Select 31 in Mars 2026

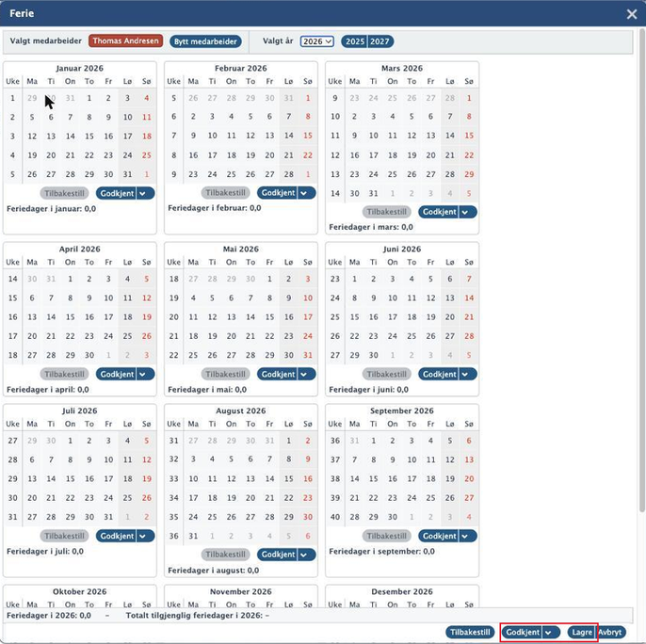(x=373, y=193)
